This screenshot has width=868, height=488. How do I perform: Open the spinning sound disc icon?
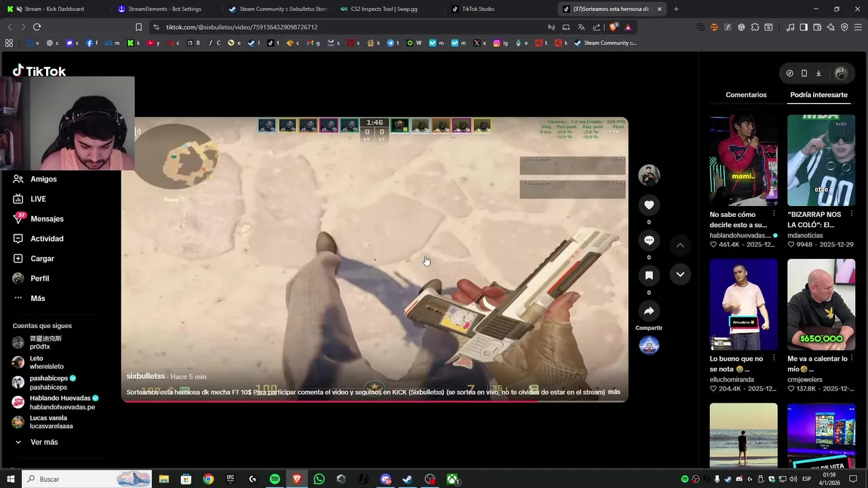(649, 346)
